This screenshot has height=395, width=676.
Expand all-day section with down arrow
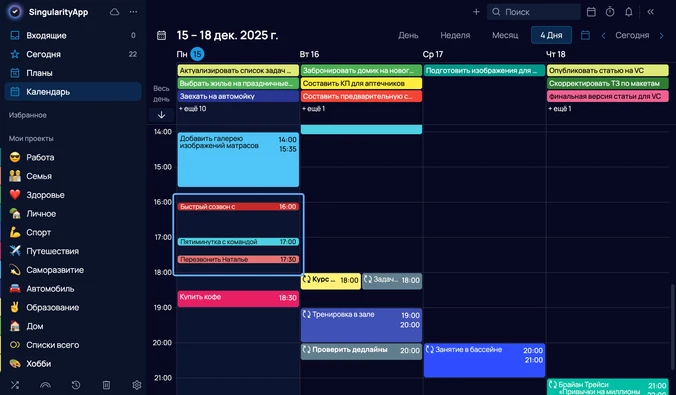[x=162, y=115]
